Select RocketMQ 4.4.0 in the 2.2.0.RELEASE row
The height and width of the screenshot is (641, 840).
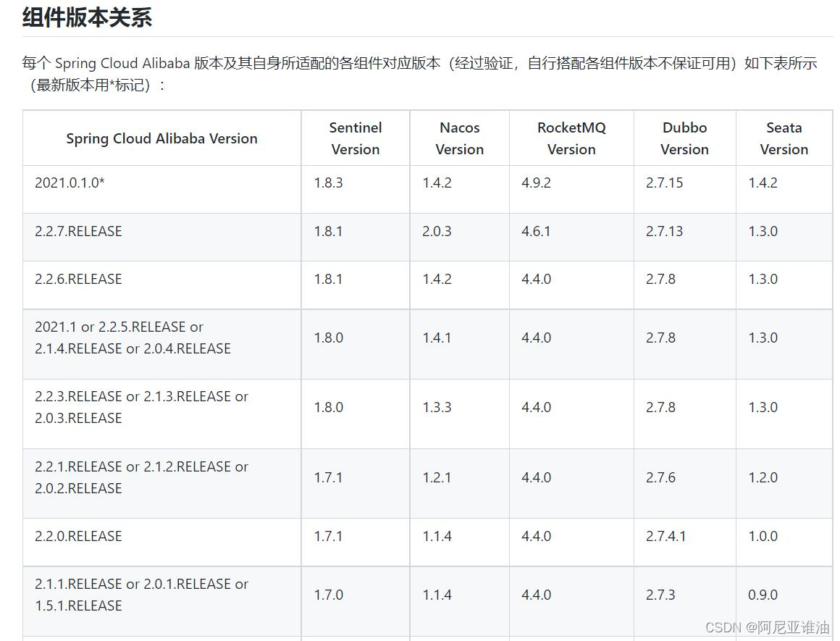[536, 536]
